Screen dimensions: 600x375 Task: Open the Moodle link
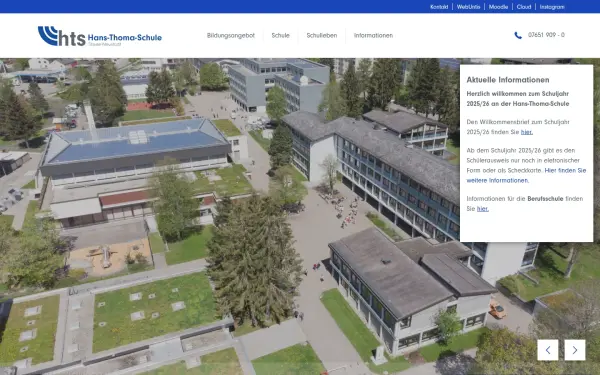(x=498, y=7)
